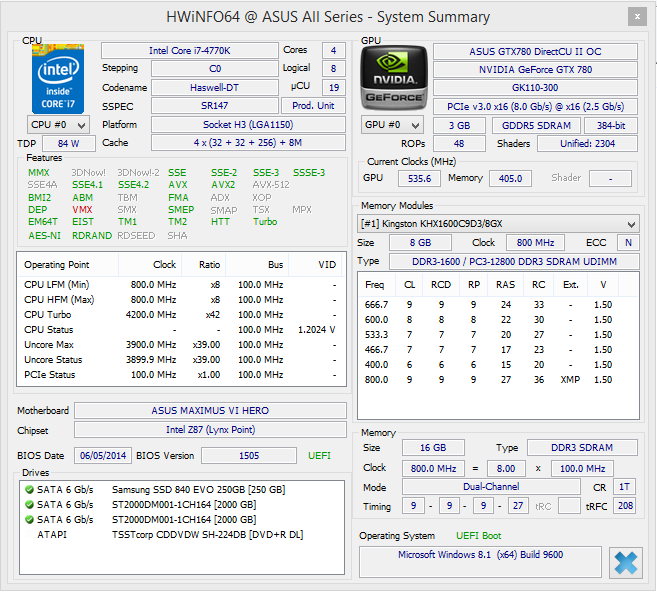Select the PCIe Status row
657x594 pixels.
click(x=181, y=375)
